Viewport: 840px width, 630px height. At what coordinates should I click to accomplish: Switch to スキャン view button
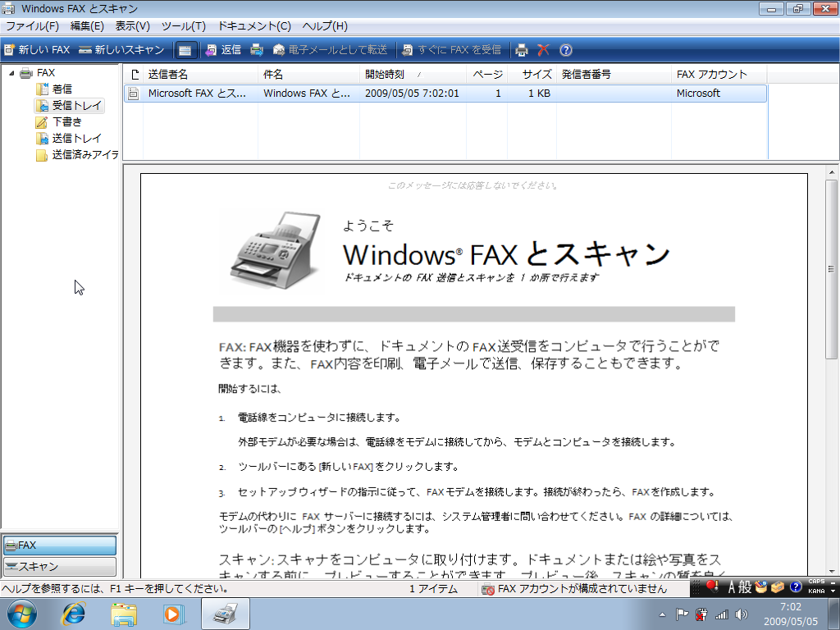59,566
